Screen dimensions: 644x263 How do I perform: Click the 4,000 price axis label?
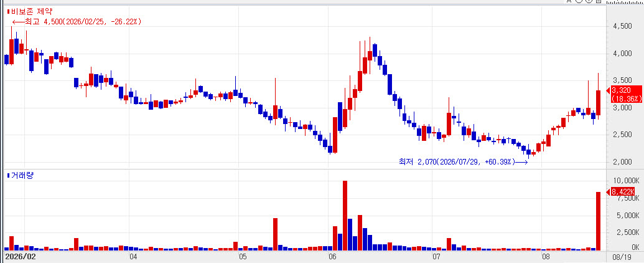[622, 54]
